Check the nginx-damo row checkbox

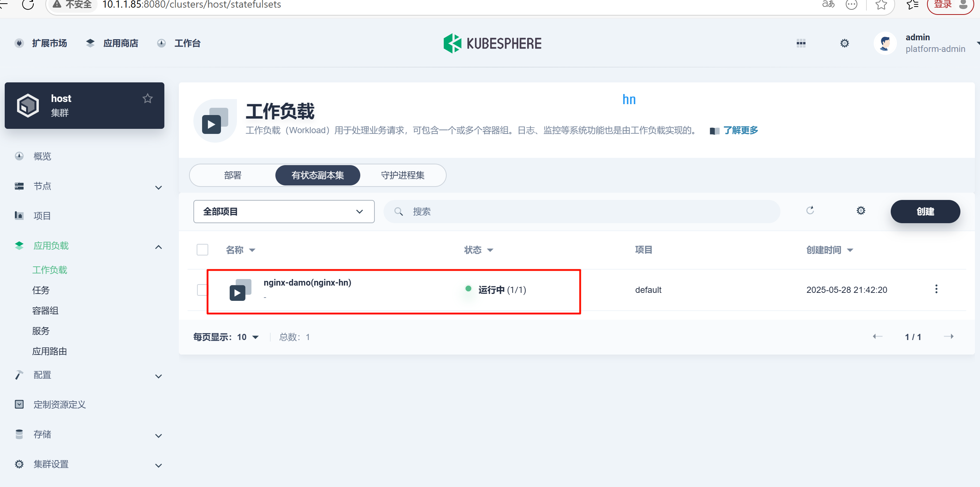pos(202,290)
